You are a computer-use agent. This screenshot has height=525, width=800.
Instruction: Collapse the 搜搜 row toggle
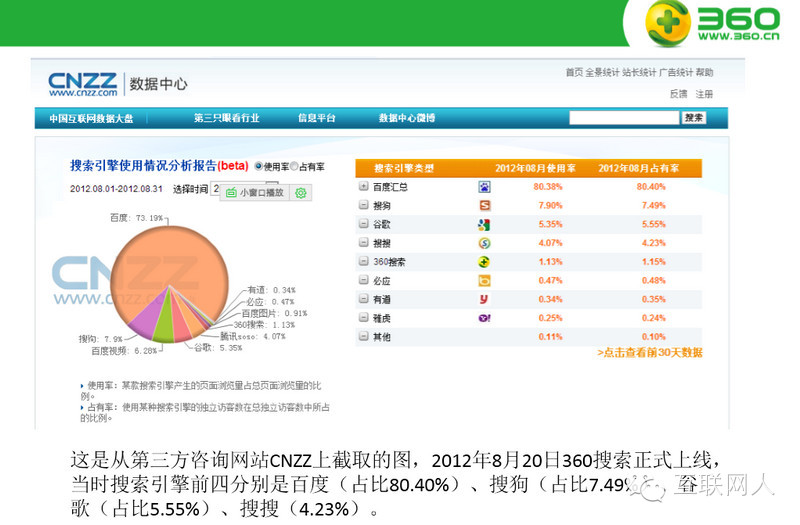pos(363,242)
